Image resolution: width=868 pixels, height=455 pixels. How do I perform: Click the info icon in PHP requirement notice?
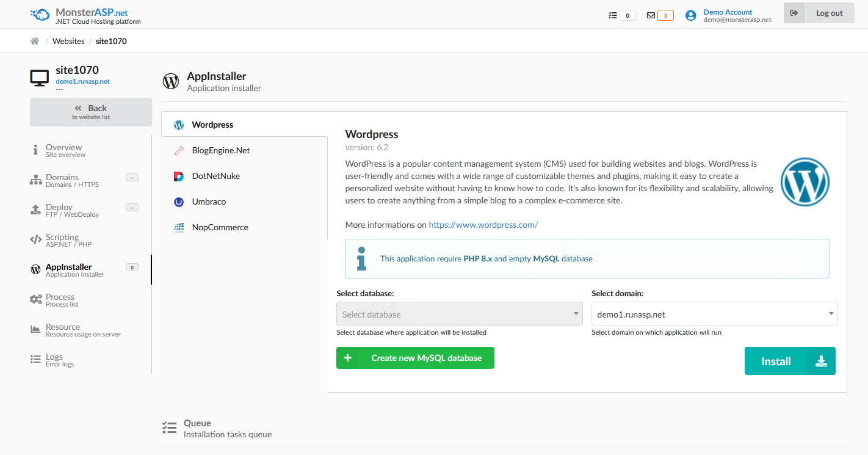click(362, 258)
